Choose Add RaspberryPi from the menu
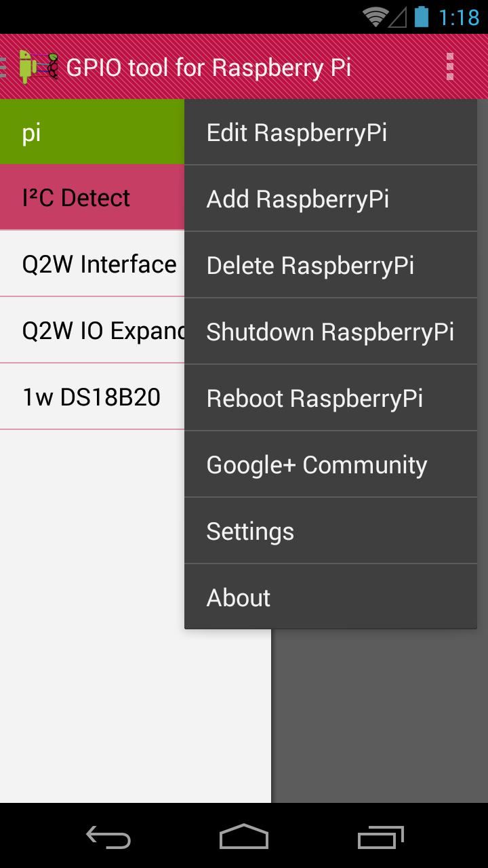The image size is (488, 868). pyautogui.click(x=298, y=199)
